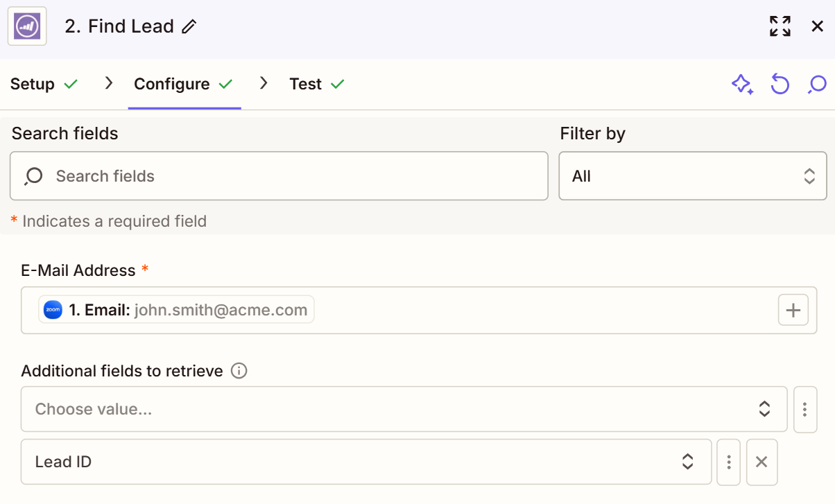Screen dimensions: 835x504
Task: Expand the step panel to fullscreen
Action: click(x=780, y=26)
